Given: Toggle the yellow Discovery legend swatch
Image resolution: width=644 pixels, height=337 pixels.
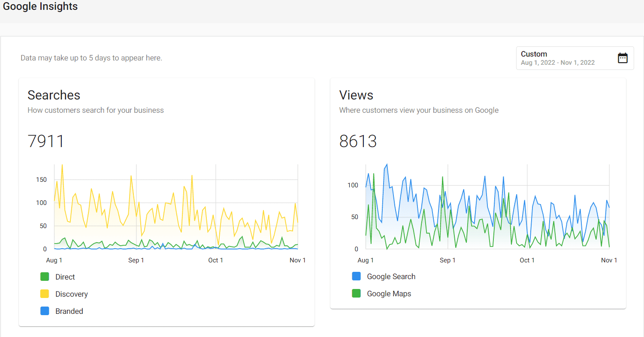Looking at the screenshot, I should coord(45,294).
